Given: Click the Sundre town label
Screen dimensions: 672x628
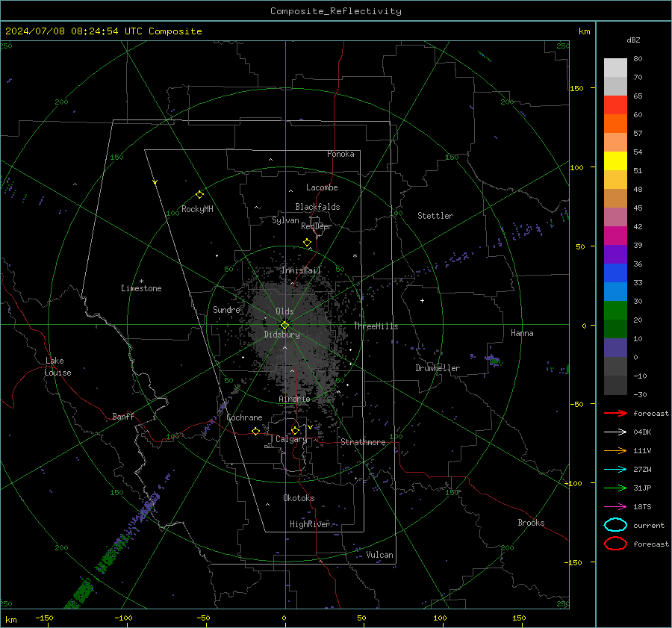Looking at the screenshot, I should coord(226,309).
